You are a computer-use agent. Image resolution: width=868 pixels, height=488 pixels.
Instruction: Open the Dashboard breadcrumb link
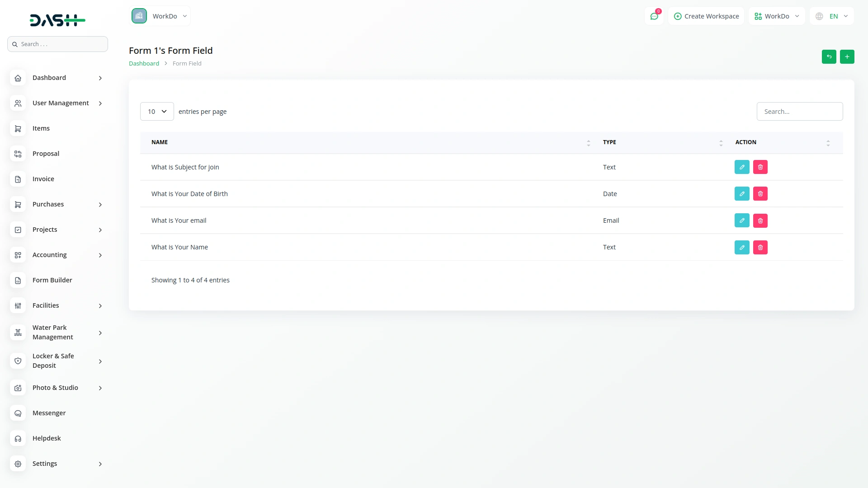pos(144,63)
